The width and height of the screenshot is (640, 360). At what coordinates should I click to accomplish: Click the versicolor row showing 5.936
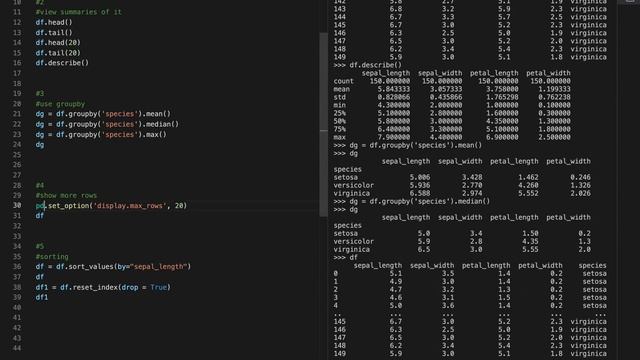click(x=462, y=185)
